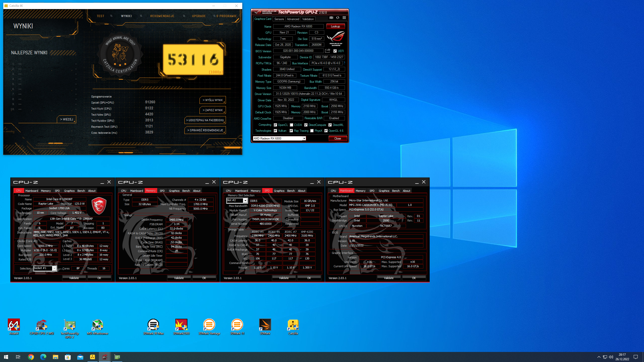
Task: Open notification center icon
Action: click(636, 357)
